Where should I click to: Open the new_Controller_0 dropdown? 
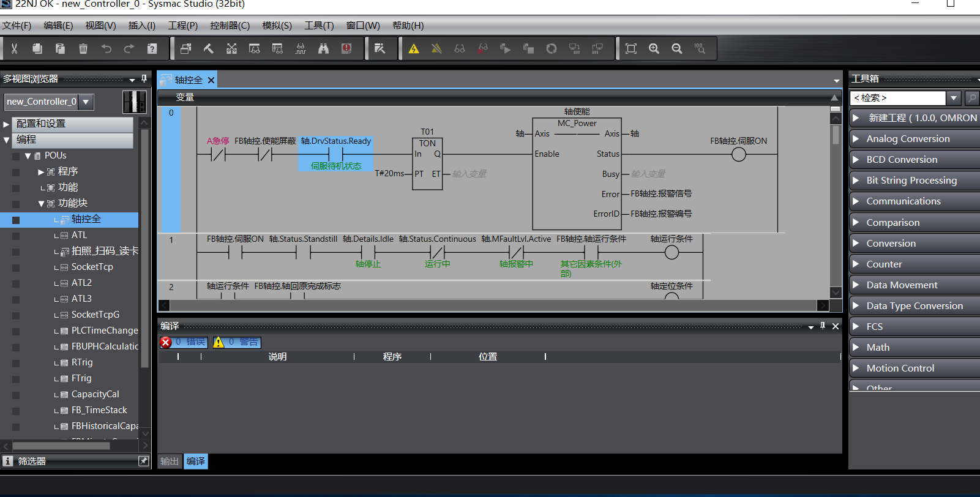[86, 102]
